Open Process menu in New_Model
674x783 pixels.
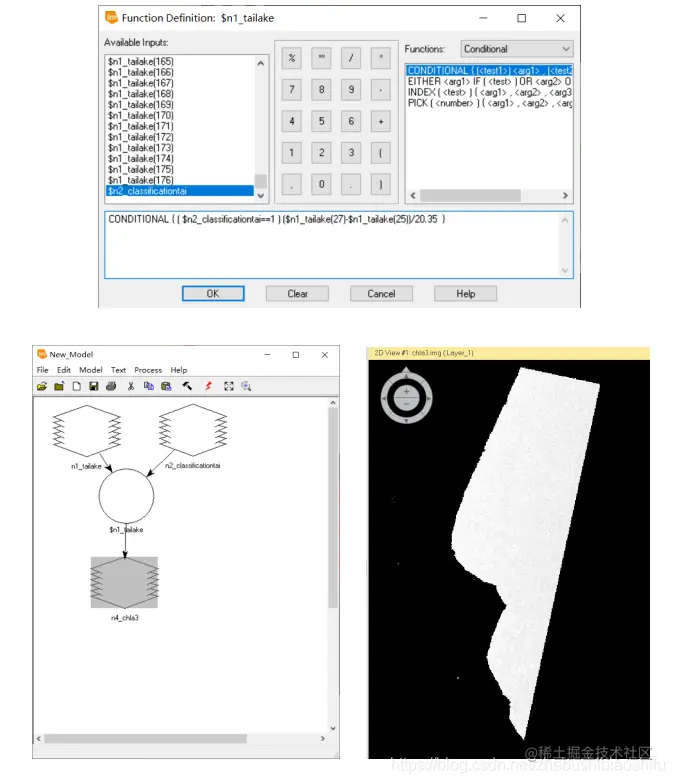(x=148, y=370)
